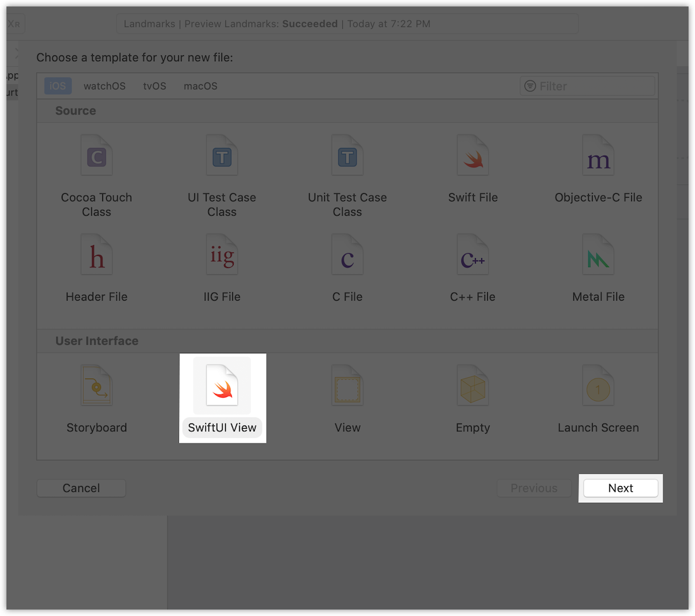Screen dimensions: 695x616
Task: Select the View template icon
Action: click(347, 386)
